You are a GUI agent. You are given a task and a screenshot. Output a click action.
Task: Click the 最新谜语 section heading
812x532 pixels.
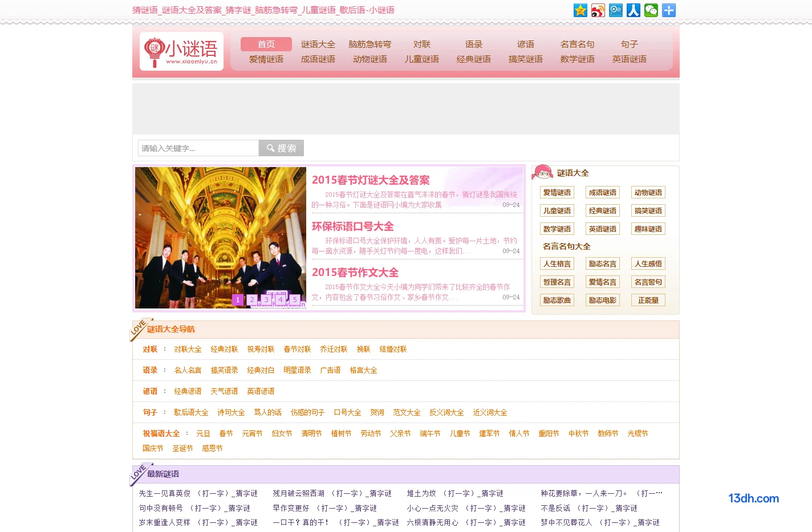pyautogui.click(x=163, y=474)
